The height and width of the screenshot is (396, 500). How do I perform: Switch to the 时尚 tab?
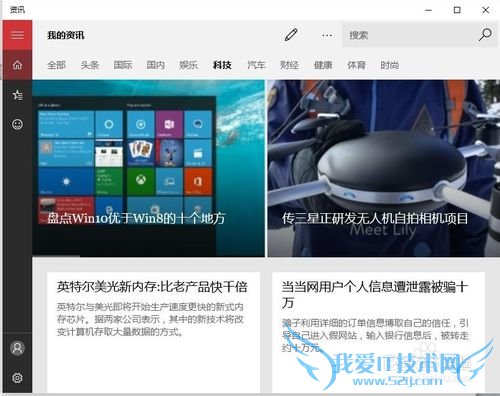[390, 65]
